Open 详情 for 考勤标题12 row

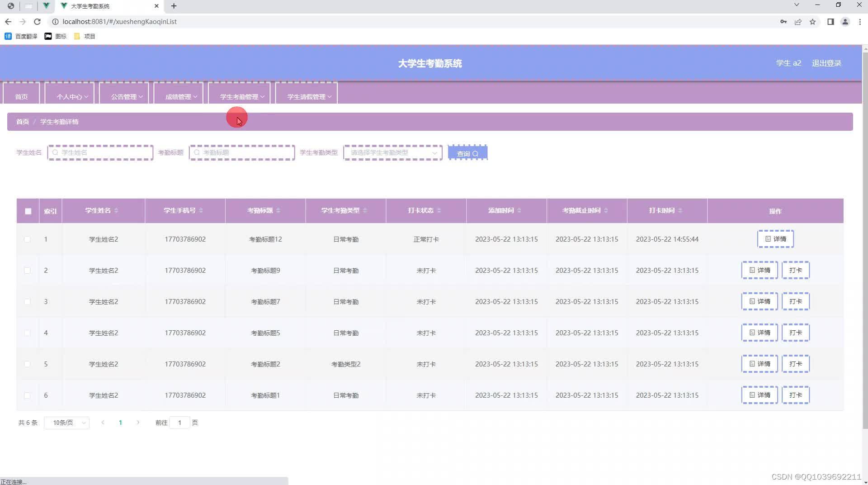coord(775,239)
